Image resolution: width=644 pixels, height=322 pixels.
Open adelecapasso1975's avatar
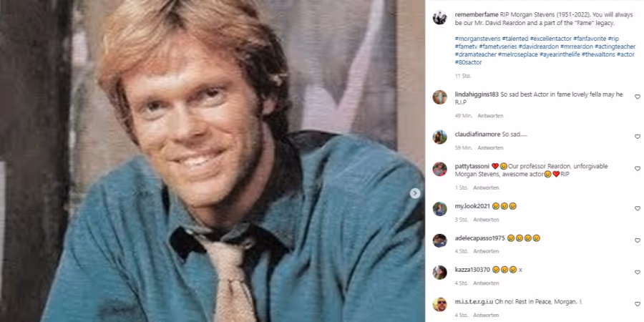click(x=439, y=240)
